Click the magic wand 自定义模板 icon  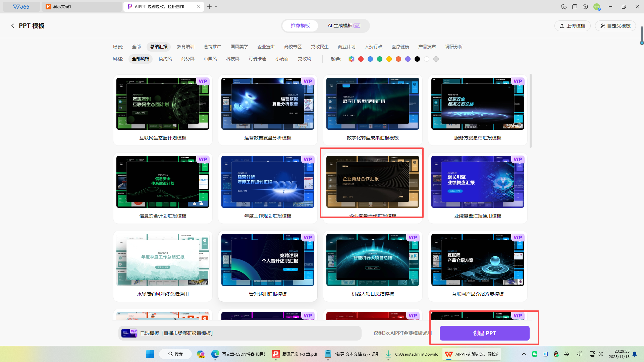coord(602,26)
